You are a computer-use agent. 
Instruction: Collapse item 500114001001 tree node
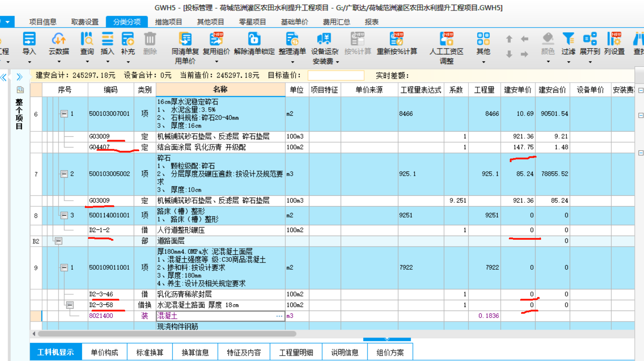tap(64, 216)
